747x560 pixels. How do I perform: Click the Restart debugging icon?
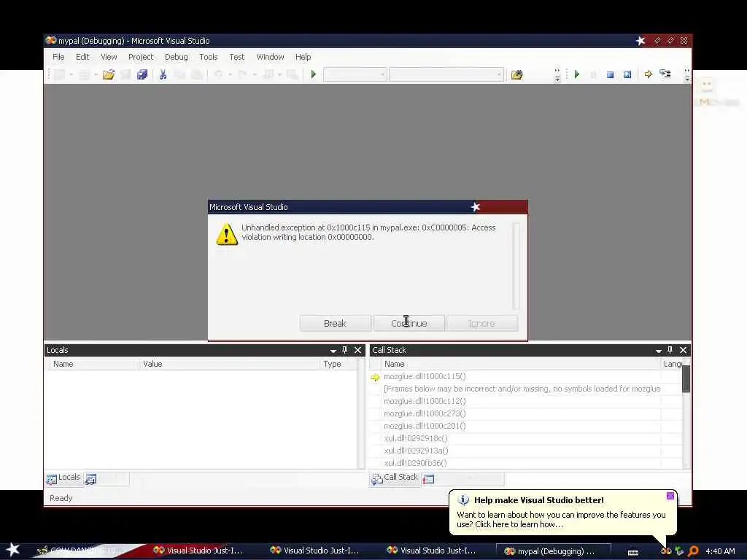[x=627, y=75]
